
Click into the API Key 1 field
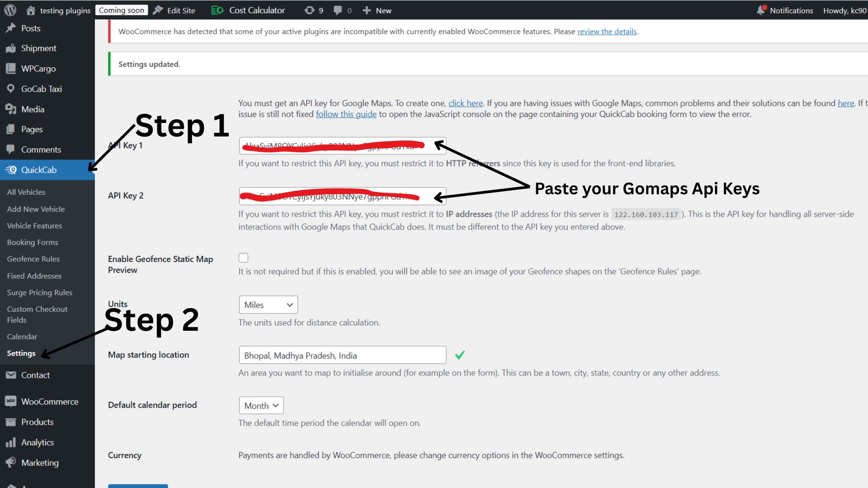click(342, 145)
